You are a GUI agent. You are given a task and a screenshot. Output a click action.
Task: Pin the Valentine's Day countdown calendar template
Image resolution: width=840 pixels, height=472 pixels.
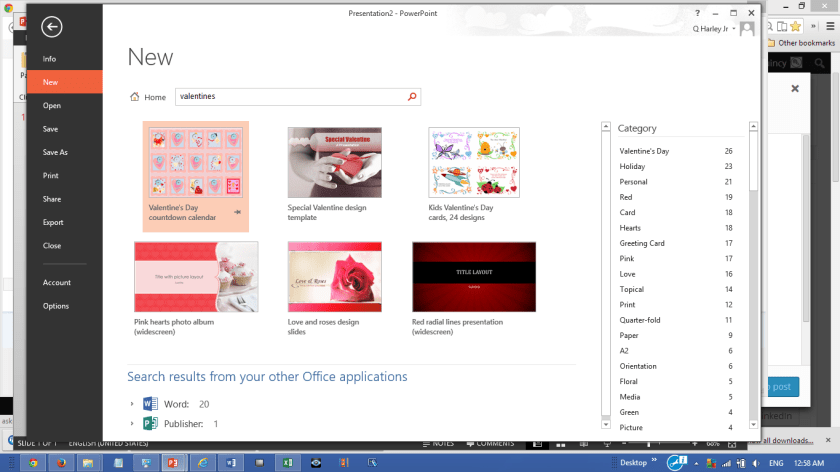pyautogui.click(x=237, y=213)
